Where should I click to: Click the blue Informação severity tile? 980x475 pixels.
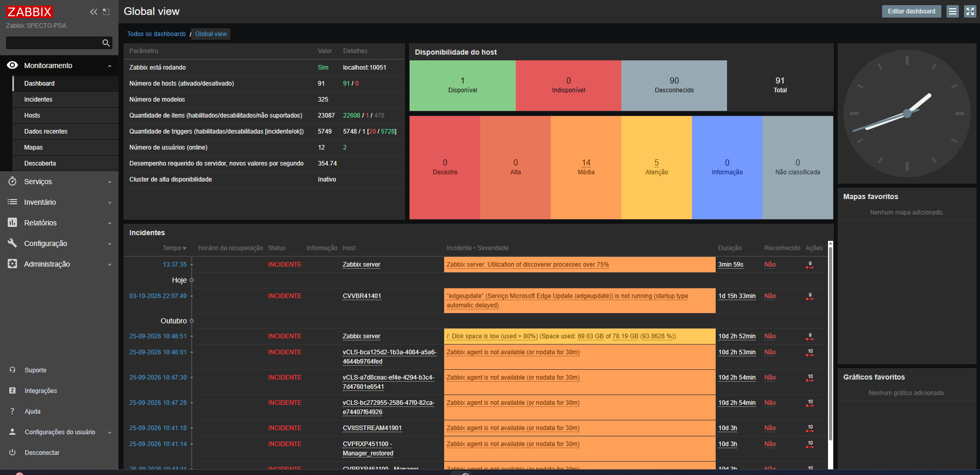(727, 168)
